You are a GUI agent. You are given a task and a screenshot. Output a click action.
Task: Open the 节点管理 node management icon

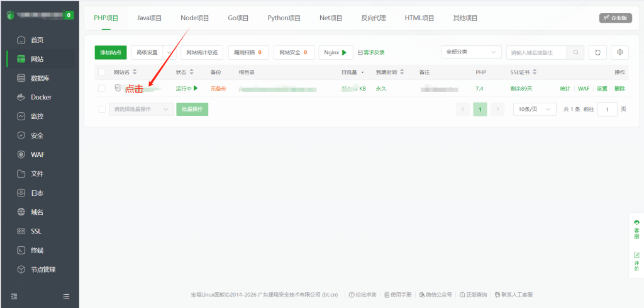[21, 270]
